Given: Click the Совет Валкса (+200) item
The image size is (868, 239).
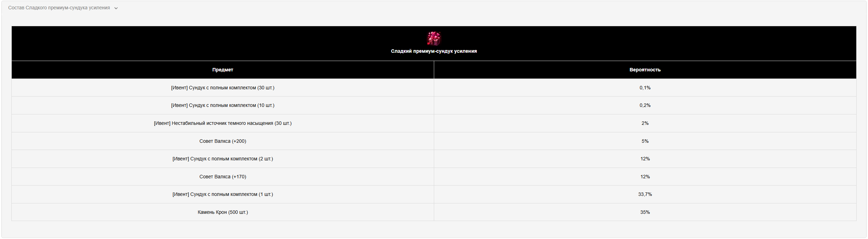Looking at the screenshot, I should point(223,141).
